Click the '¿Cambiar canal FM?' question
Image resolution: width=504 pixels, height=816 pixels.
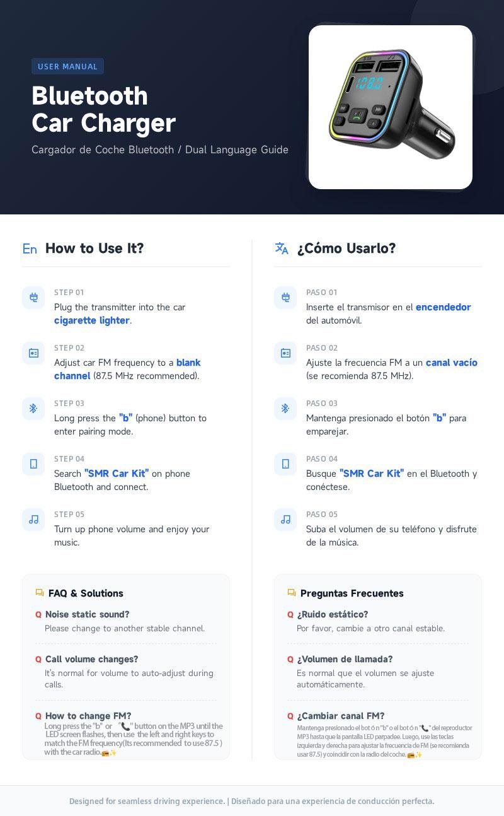click(341, 716)
